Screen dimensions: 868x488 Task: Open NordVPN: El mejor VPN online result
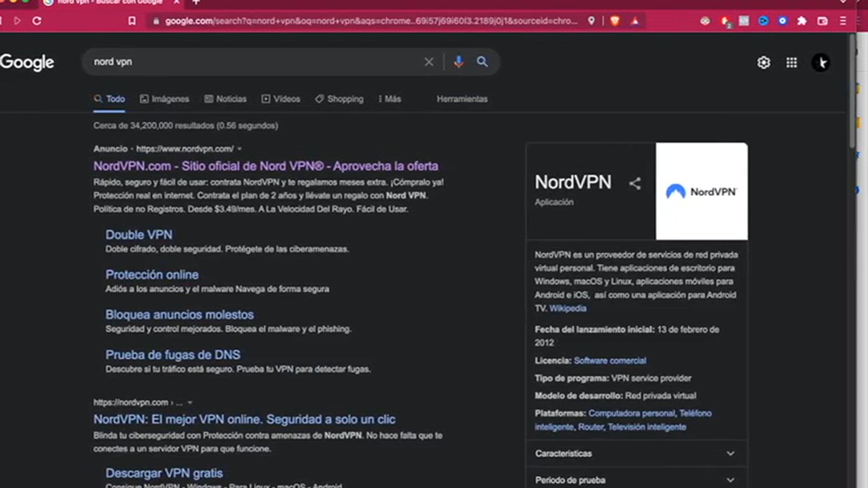point(244,420)
